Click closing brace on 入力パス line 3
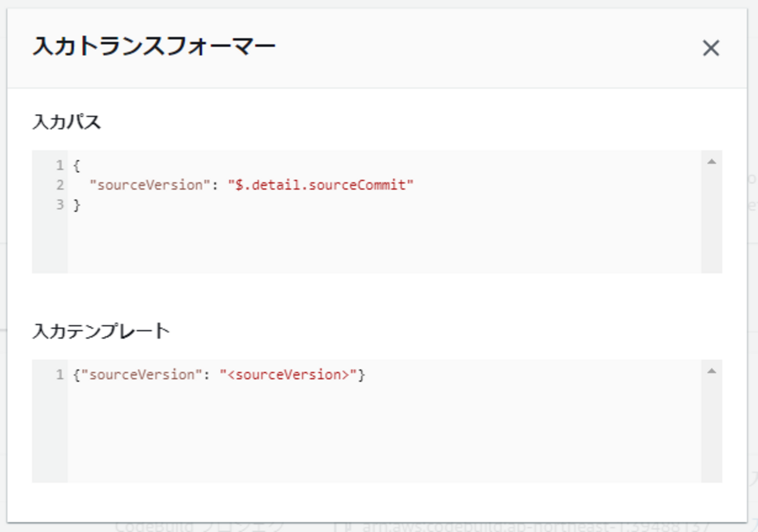 click(76, 205)
